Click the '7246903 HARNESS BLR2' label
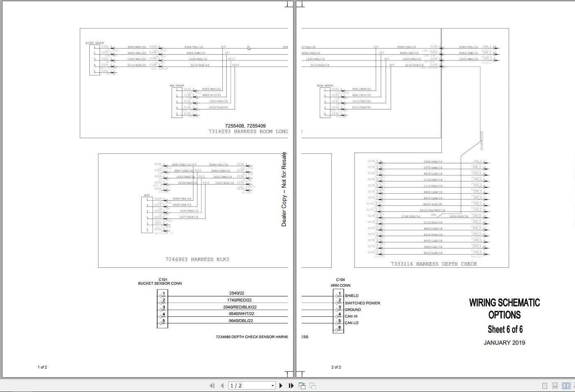This screenshot has height=392, width=575. [197, 260]
